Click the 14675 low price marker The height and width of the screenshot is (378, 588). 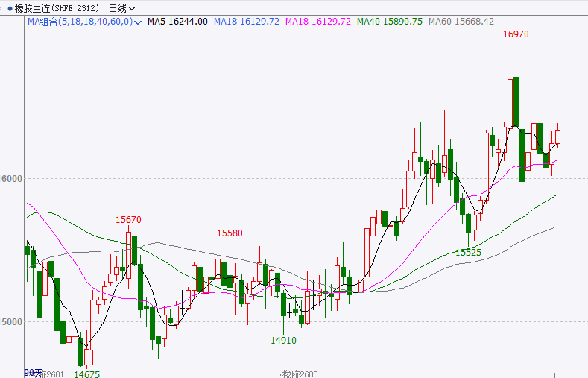[x=87, y=374]
